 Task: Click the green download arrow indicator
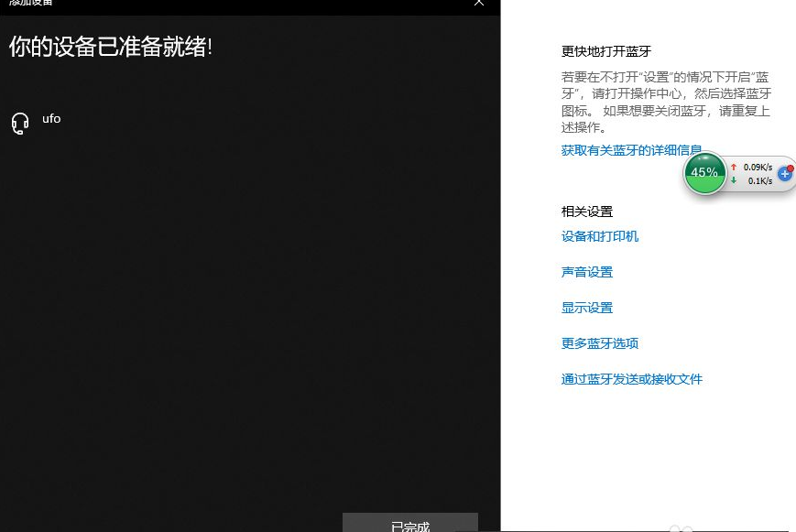coord(734,180)
